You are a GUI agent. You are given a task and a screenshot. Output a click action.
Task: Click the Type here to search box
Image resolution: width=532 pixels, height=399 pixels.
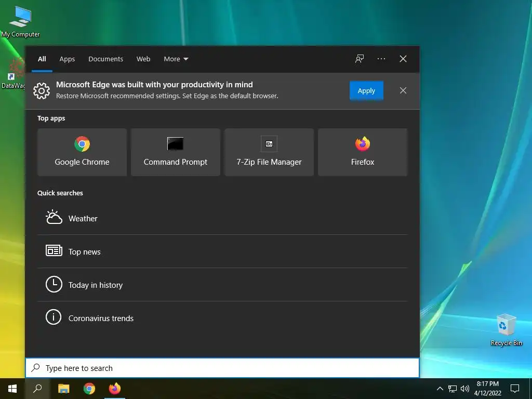pyautogui.click(x=222, y=368)
